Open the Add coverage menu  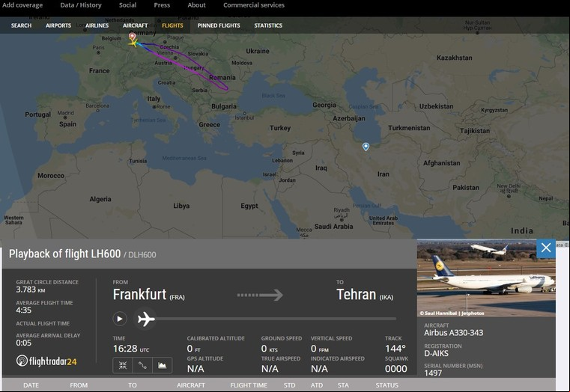[x=22, y=5]
